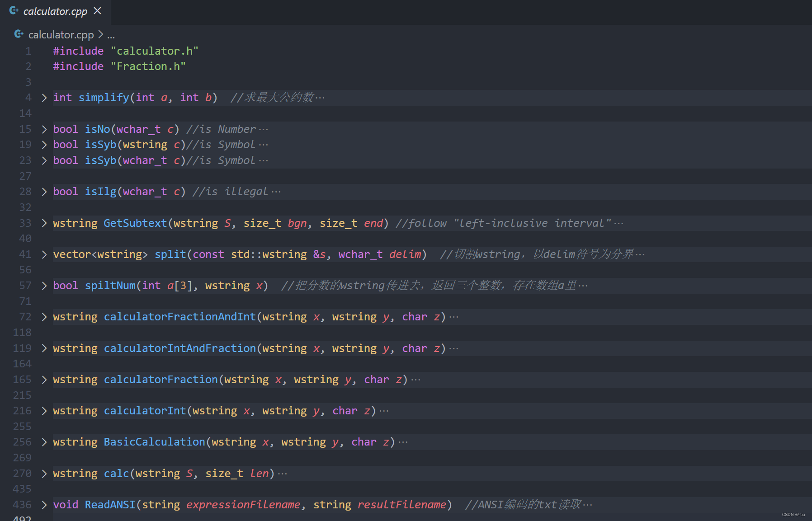
Task: Click line number 436 in gutter
Action: click(23, 505)
